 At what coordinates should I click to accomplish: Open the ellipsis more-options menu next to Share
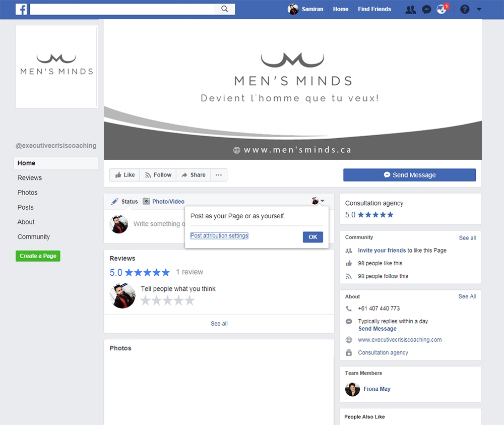(218, 175)
